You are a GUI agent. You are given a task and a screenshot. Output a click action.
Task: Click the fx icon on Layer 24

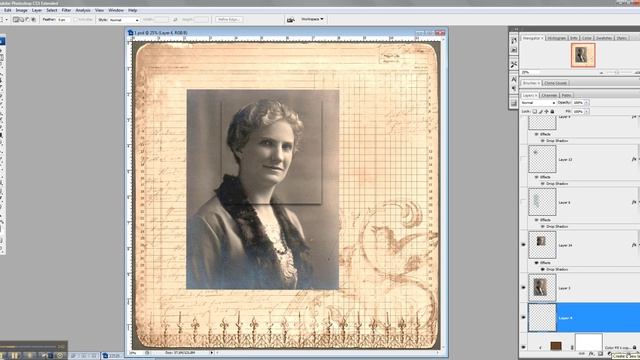[634, 245]
